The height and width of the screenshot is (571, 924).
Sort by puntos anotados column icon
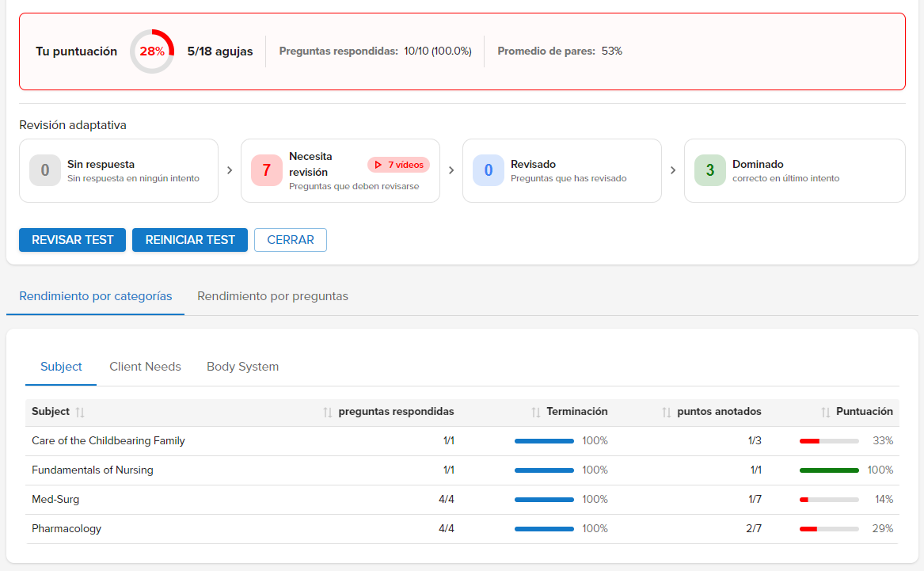pyautogui.click(x=667, y=412)
